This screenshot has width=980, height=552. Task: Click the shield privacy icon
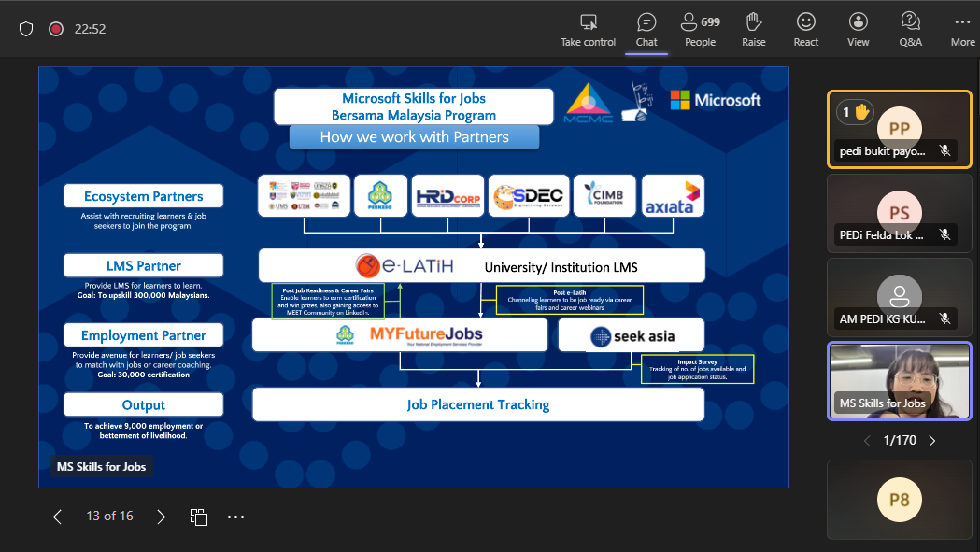[26, 29]
